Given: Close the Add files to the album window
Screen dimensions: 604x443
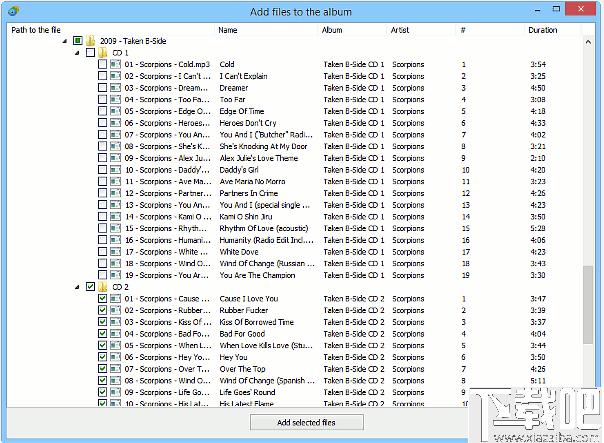Looking at the screenshot, I should point(581,9).
